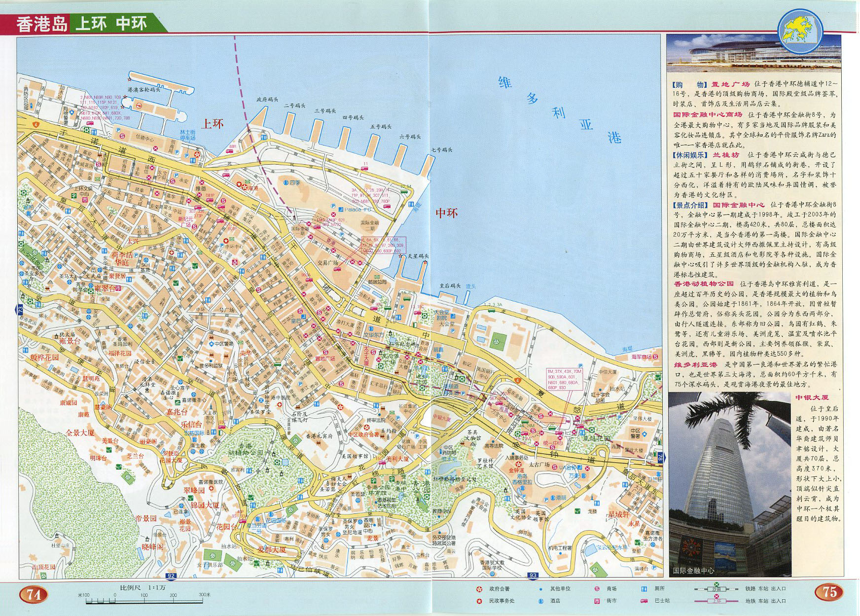Click the page number 74 badge
Screen dimensions: 860x616
click(x=33, y=595)
